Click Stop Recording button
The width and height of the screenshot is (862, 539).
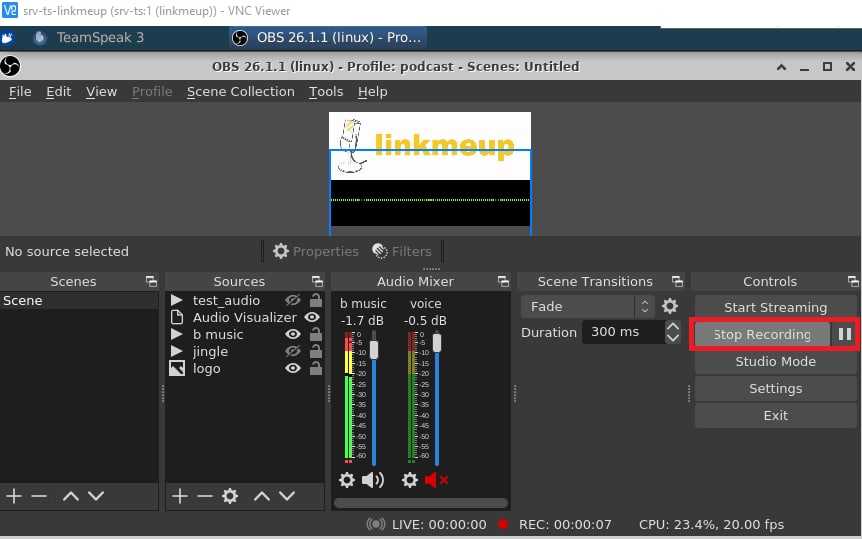coord(762,334)
